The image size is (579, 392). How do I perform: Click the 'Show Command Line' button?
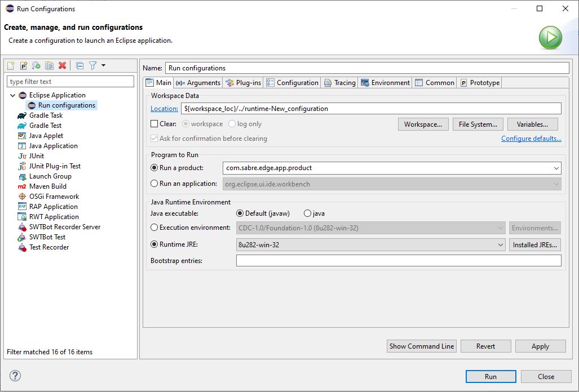click(x=421, y=346)
